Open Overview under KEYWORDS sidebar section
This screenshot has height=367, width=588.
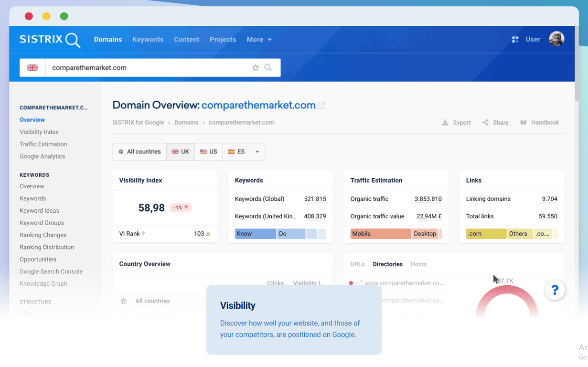(32, 186)
